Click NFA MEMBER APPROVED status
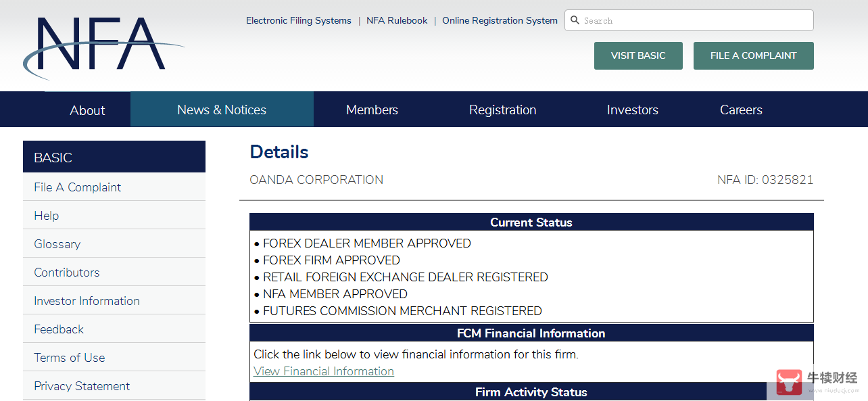Viewport: 868px width, 401px height. [x=335, y=294]
